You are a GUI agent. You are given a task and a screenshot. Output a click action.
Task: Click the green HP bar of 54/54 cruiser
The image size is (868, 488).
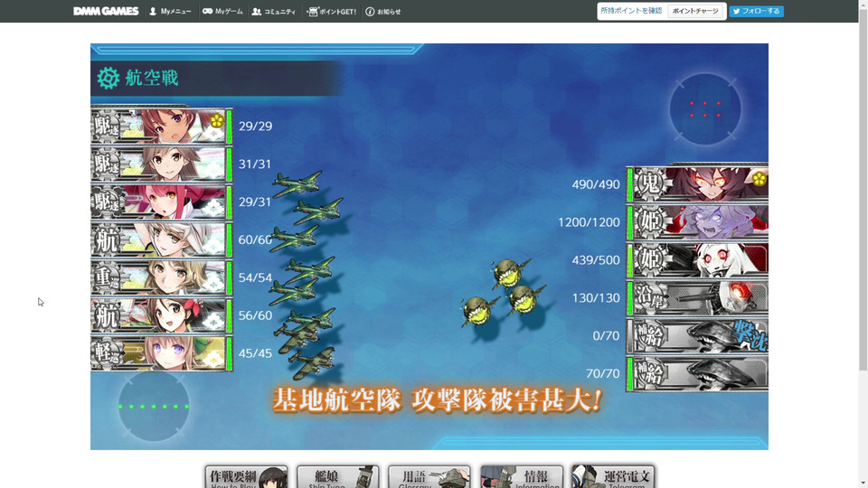pos(230,277)
